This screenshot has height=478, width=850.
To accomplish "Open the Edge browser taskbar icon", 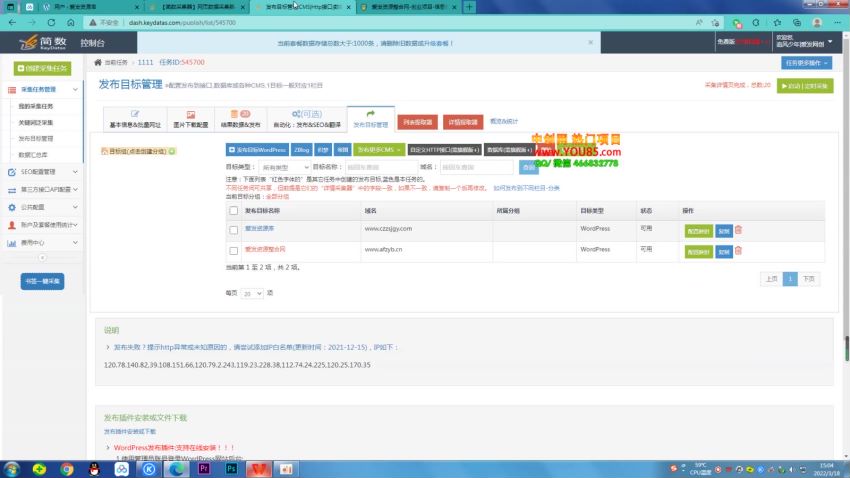I will pos(177,469).
